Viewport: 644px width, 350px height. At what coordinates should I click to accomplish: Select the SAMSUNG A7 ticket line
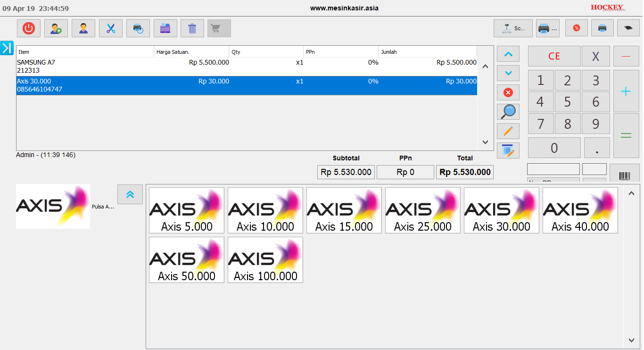point(247,67)
